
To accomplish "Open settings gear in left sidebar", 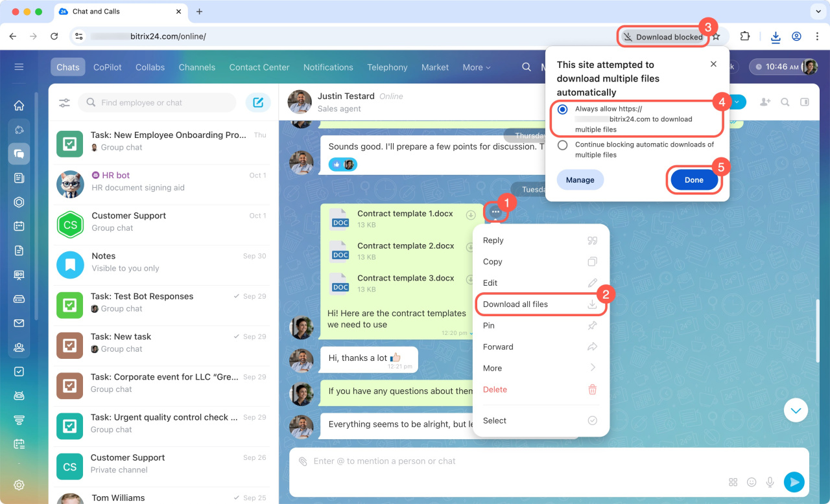I will [19, 485].
